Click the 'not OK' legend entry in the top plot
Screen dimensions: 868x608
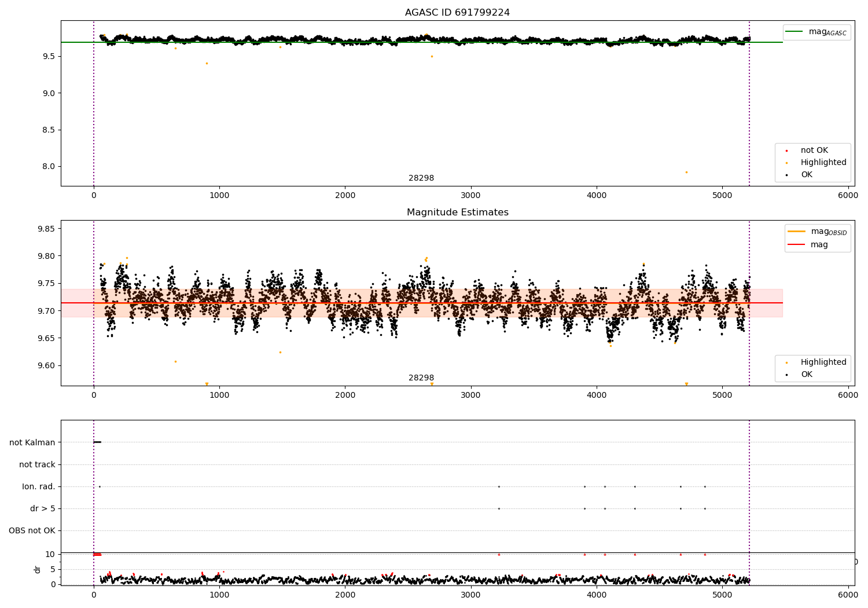814,151
